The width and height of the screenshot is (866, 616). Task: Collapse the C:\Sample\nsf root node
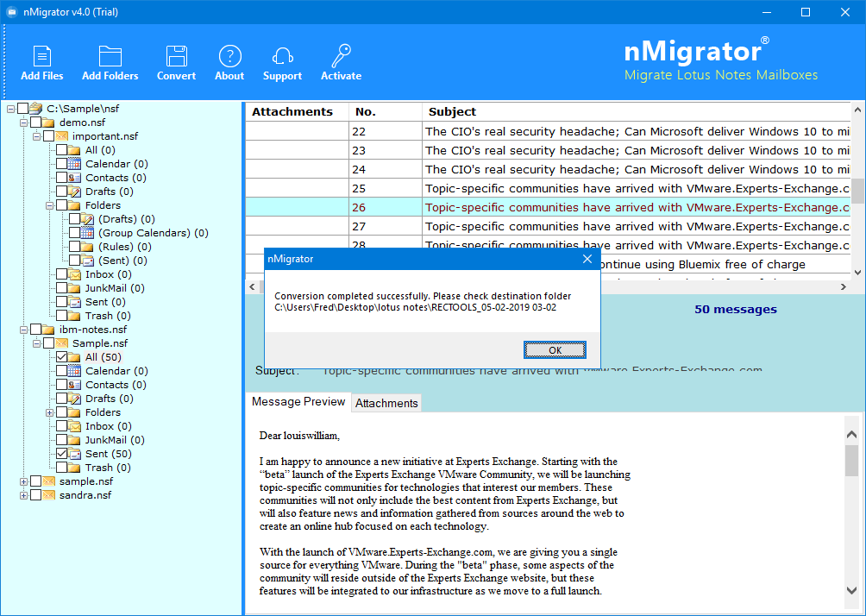click(x=10, y=109)
